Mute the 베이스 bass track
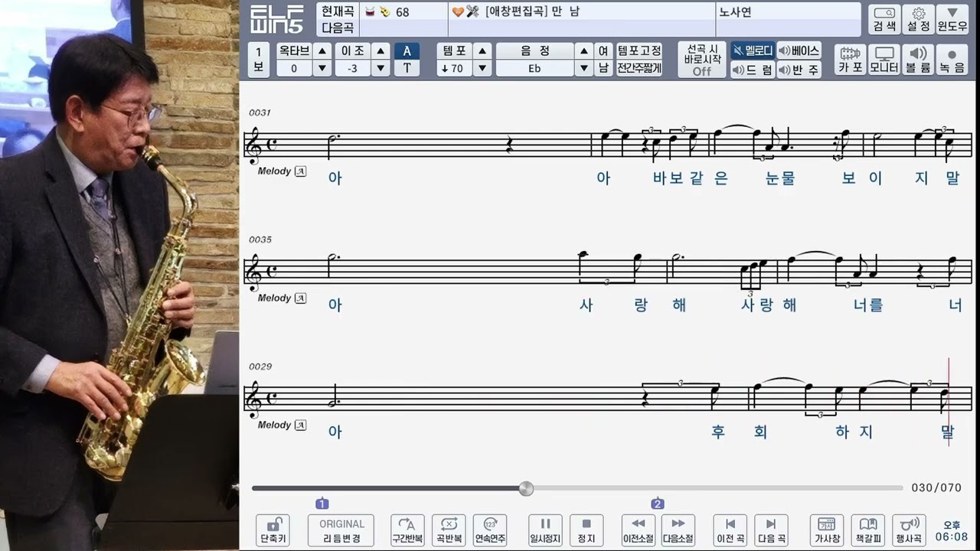The height and width of the screenshot is (551, 980). (x=799, y=51)
